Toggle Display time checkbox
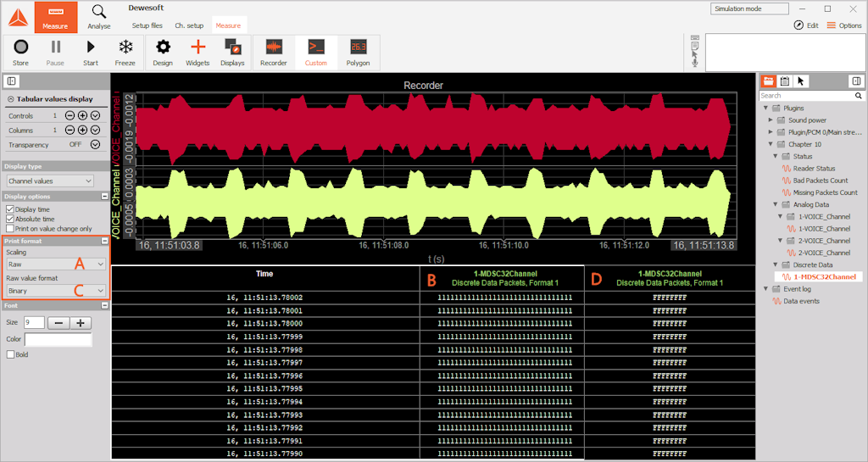 pyautogui.click(x=10, y=209)
